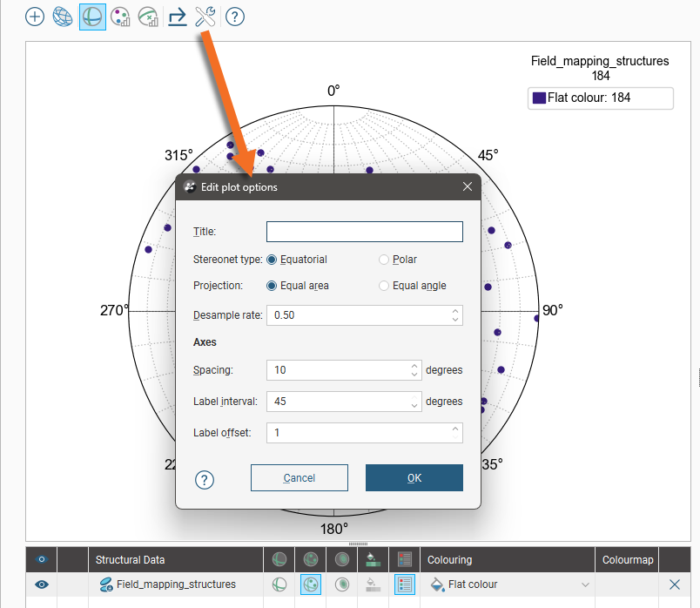Open plot options wrench icon
This screenshot has height=608, width=700.
(205, 17)
